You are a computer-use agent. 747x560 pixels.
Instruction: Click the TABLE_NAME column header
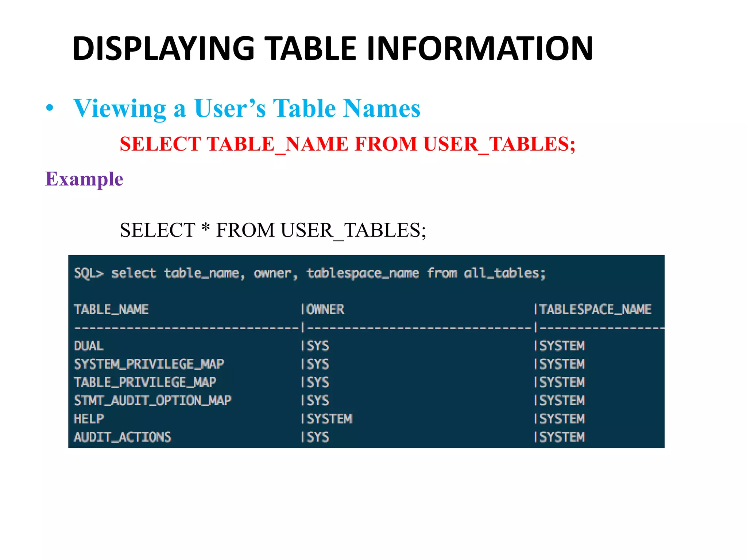(x=111, y=309)
